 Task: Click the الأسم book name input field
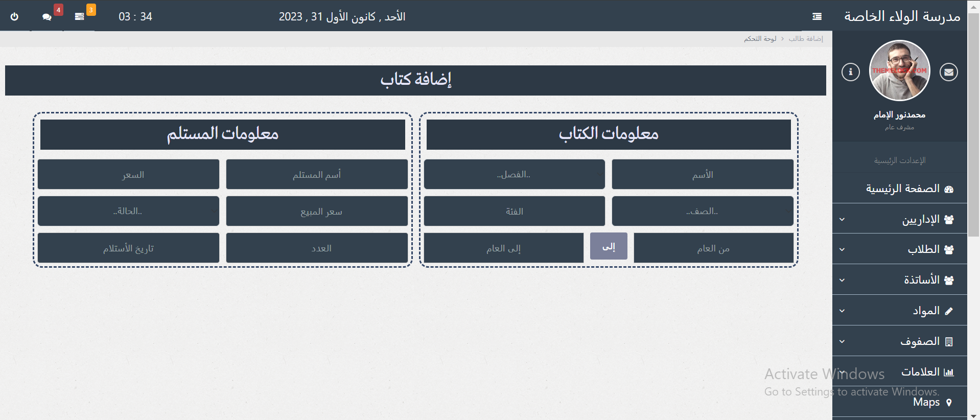tap(702, 174)
